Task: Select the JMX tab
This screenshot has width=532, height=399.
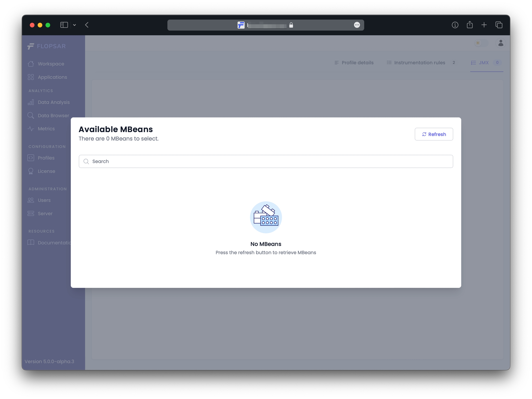Action: coord(484,63)
